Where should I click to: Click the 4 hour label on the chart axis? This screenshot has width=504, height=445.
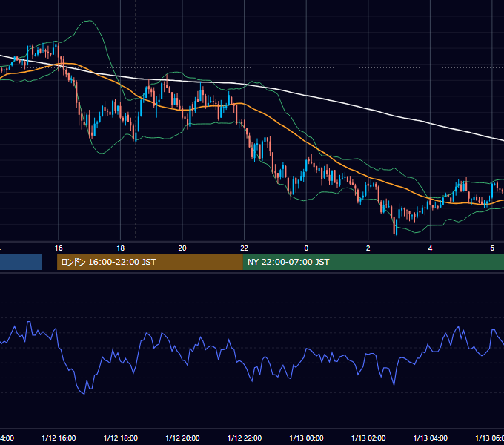click(x=430, y=248)
